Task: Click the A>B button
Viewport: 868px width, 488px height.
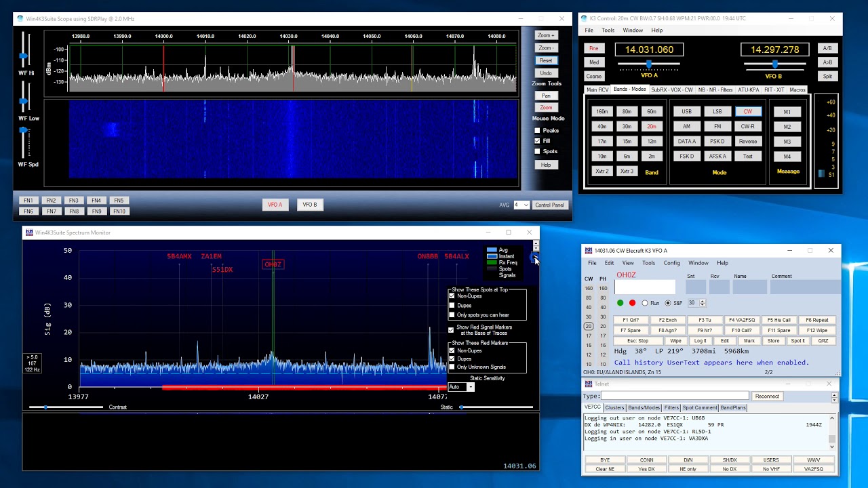Action: pyautogui.click(x=827, y=62)
